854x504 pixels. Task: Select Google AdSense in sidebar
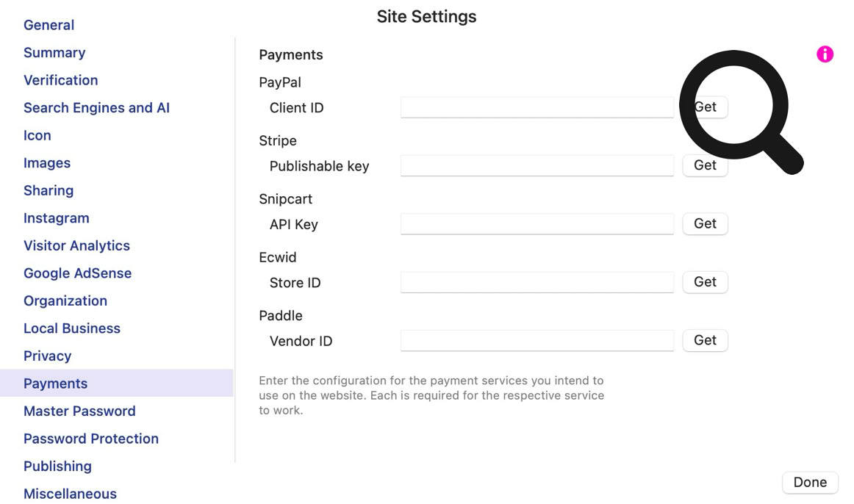tap(77, 273)
